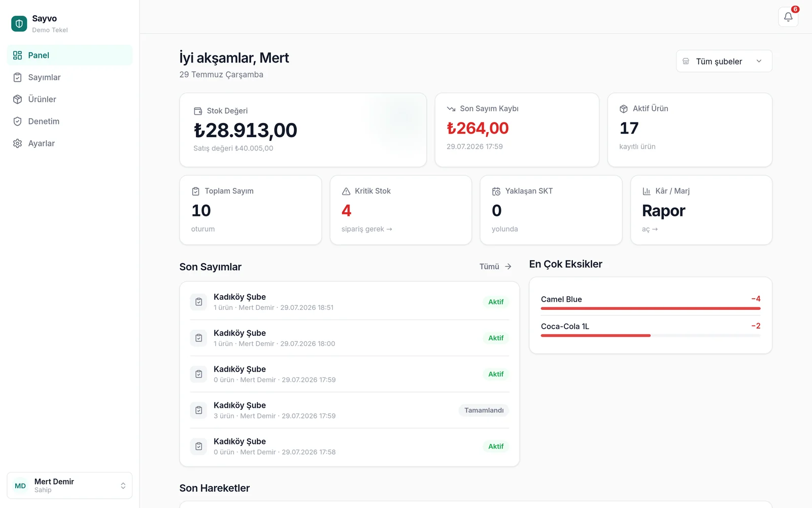Expand the Mert Demir account switcher chevrons
Screen dimensions: 812x508
[123, 486]
